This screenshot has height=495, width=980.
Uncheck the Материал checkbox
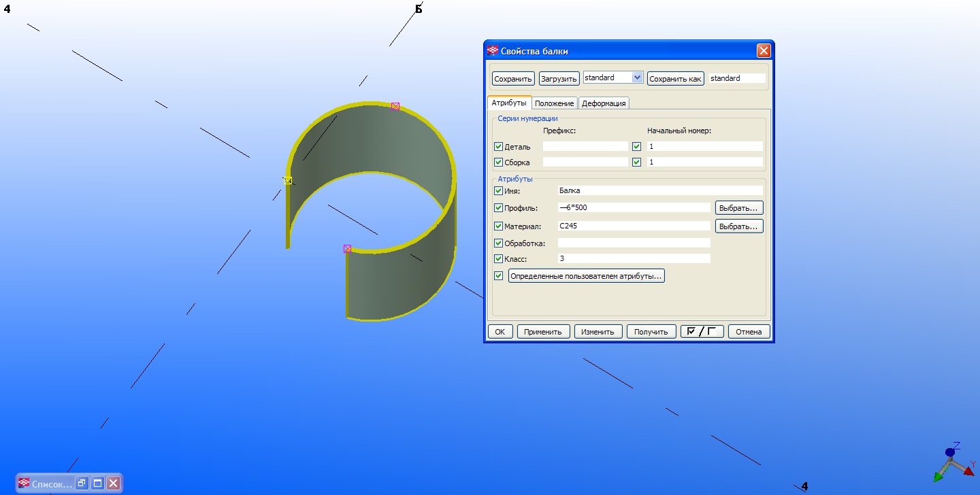[x=499, y=226]
